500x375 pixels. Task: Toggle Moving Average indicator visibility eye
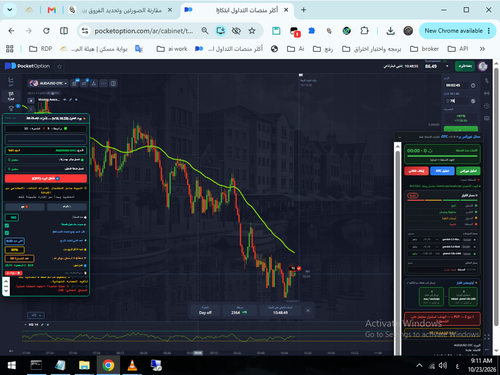point(65,100)
